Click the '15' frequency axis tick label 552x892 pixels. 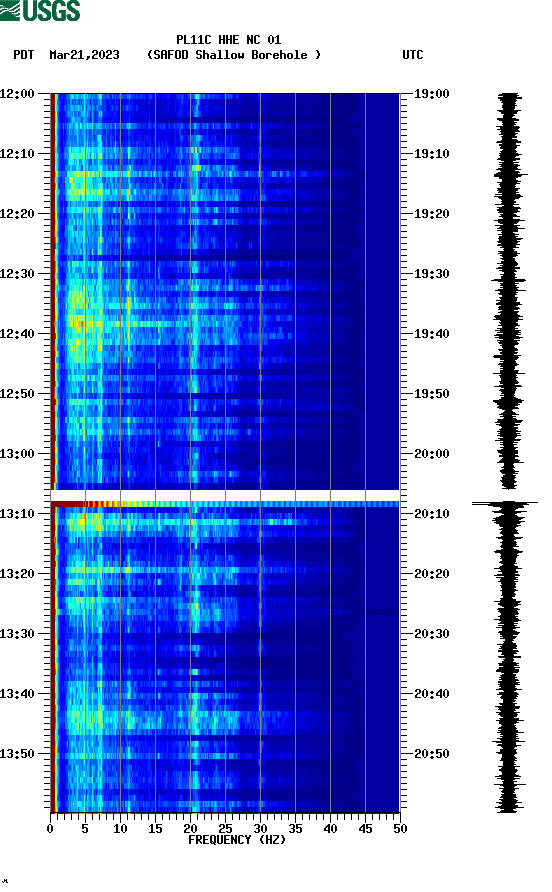coord(155,829)
